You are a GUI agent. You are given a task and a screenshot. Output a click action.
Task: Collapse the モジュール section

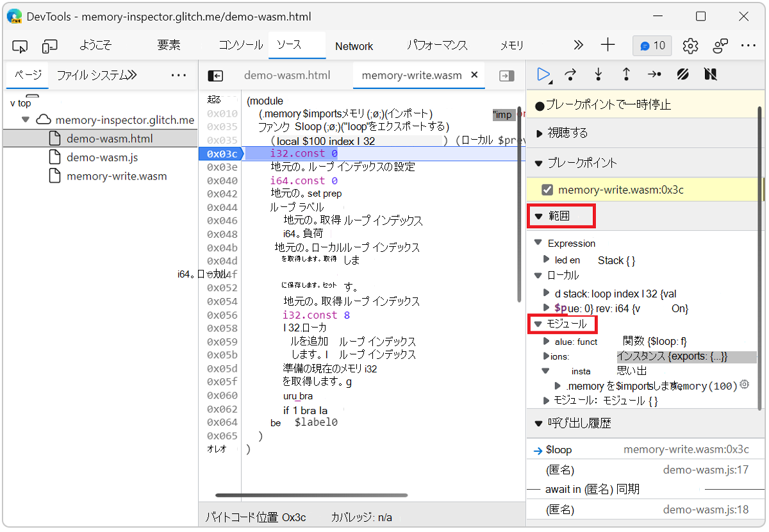(538, 324)
